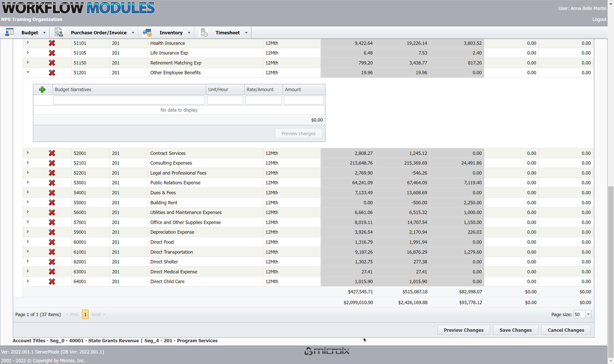This screenshot has height=364, width=614.
Task: Open the Page size dropdown
Action: pyautogui.click(x=588, y=314)
